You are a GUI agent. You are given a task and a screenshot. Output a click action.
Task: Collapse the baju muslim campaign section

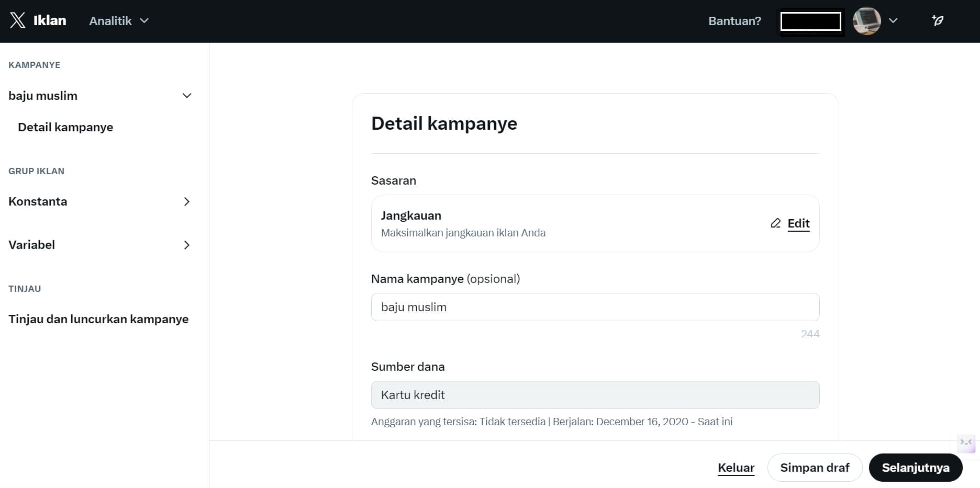[186, 96]
